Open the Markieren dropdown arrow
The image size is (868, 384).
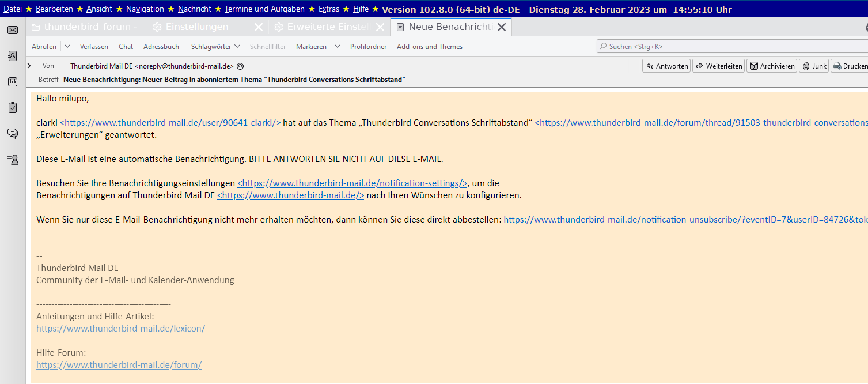(x=337, y=47)
